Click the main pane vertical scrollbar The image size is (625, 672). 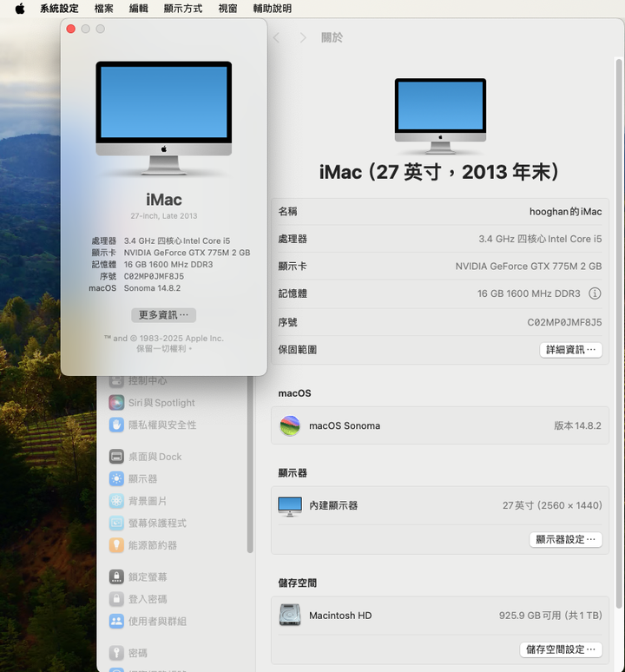click(619, 333)
